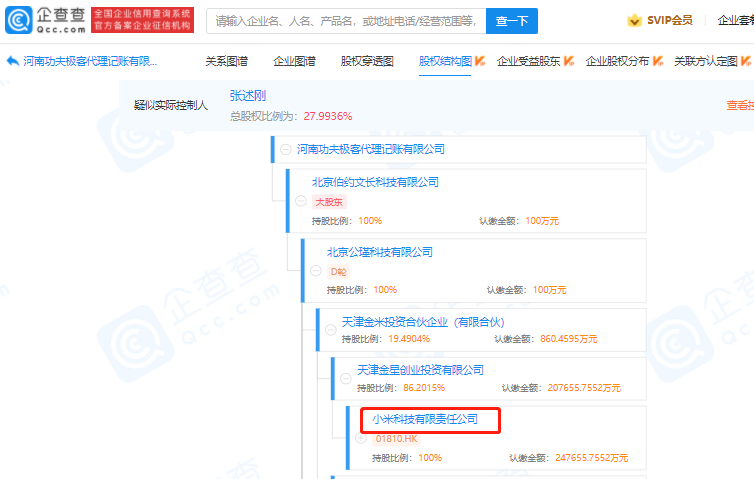Screen dimensions: 754x479
Task: Click the 大股东 tag
Action: coord(329,202)
